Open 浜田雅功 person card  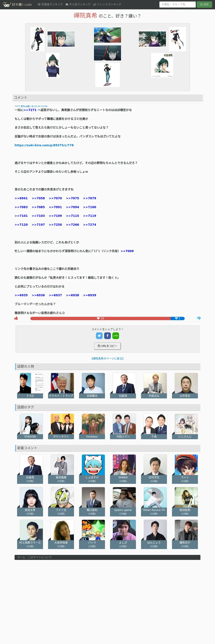coord(92,386)
